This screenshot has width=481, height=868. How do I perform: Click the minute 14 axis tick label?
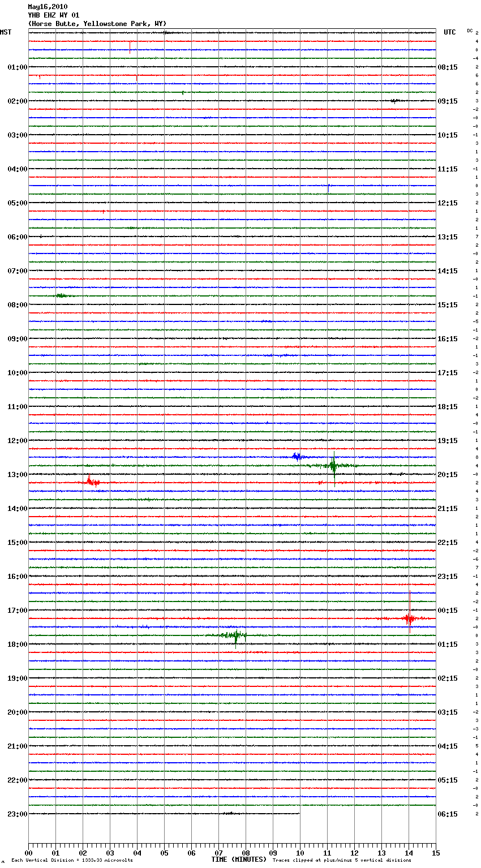tap(409, 853)
